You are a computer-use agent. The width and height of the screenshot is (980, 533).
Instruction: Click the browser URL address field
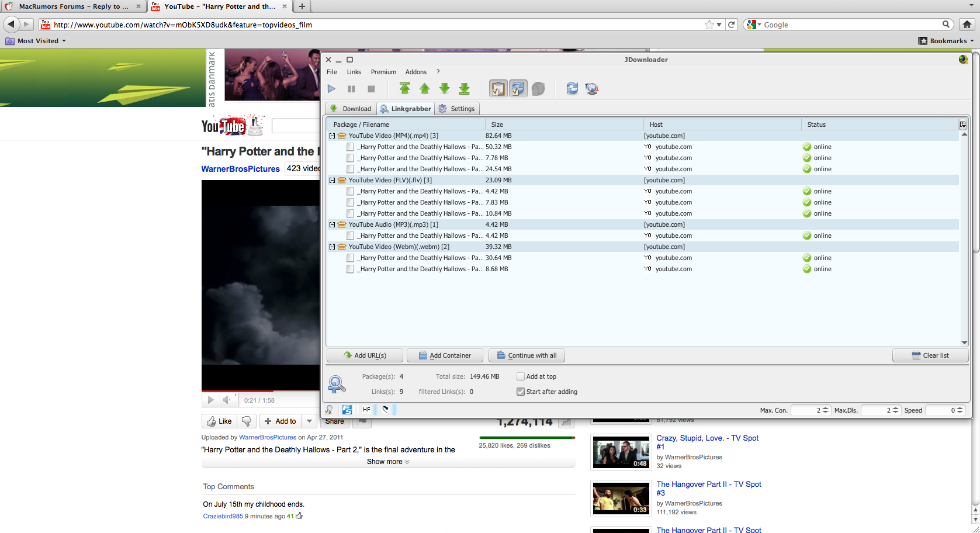tap(377, 25)
